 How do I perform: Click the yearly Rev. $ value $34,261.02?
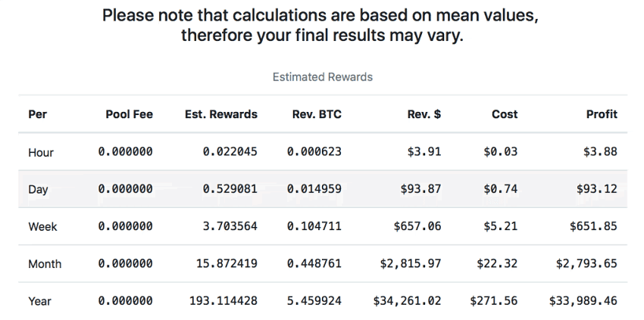pos(407,301)
